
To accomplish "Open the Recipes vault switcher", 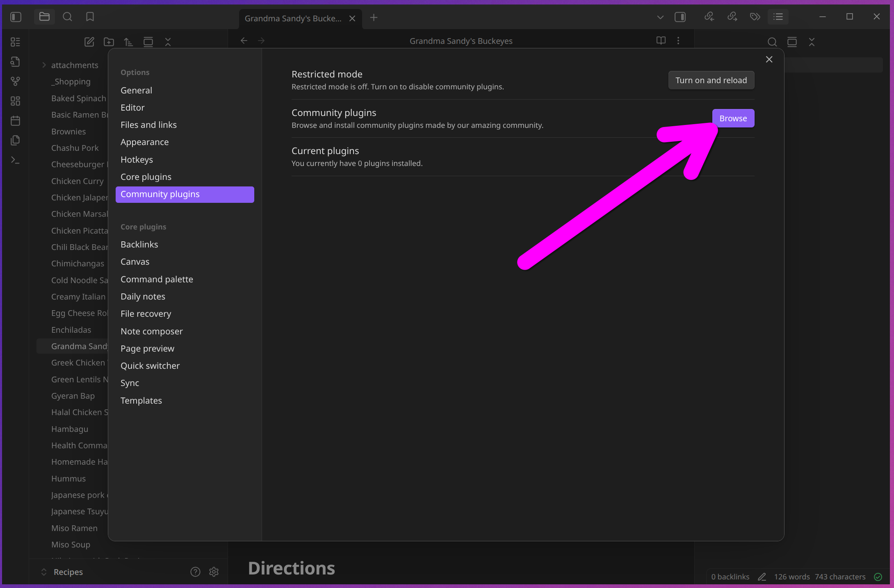I will click(68, 572).
